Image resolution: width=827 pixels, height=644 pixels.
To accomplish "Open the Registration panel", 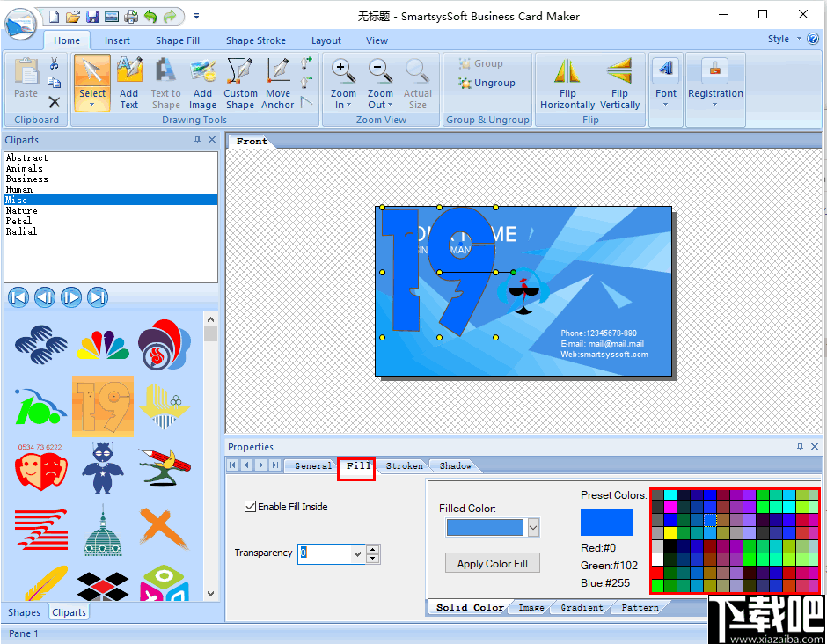I will point(714,84).
